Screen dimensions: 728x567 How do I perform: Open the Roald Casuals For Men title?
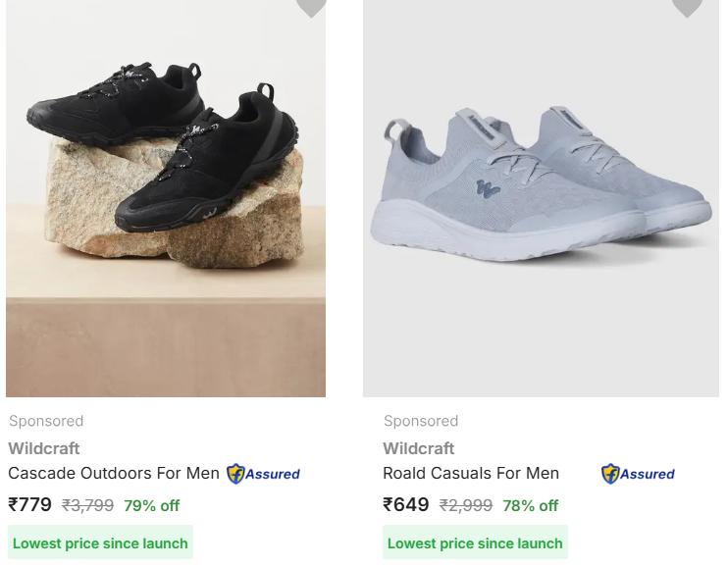click(471, 473)
